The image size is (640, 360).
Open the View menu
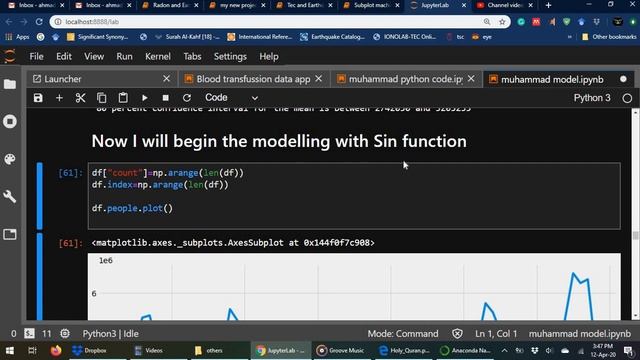point(94,56)
